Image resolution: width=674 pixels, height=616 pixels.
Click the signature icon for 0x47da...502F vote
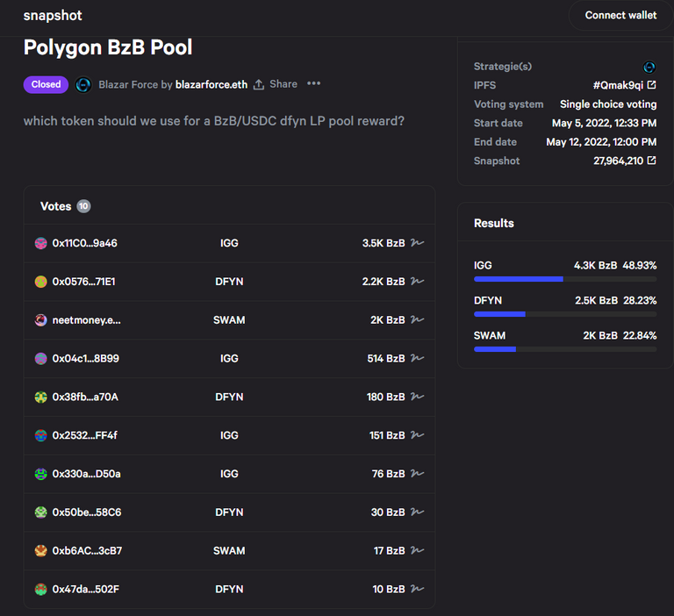point(417,589)
